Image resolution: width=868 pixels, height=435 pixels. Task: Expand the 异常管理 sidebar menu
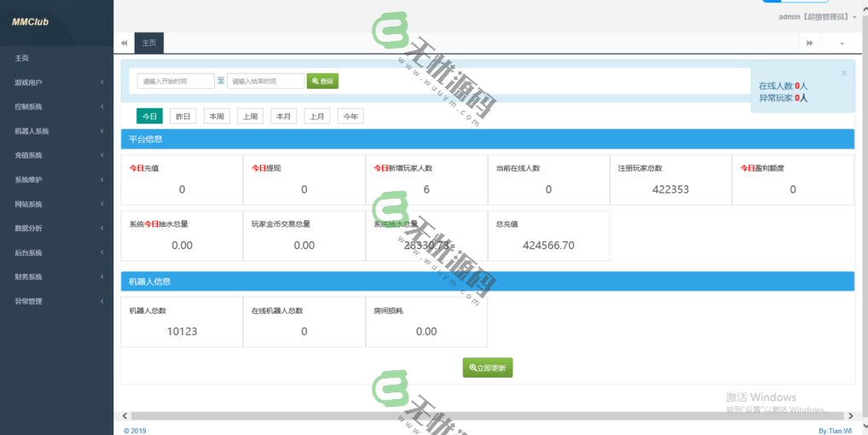point(56,301)
